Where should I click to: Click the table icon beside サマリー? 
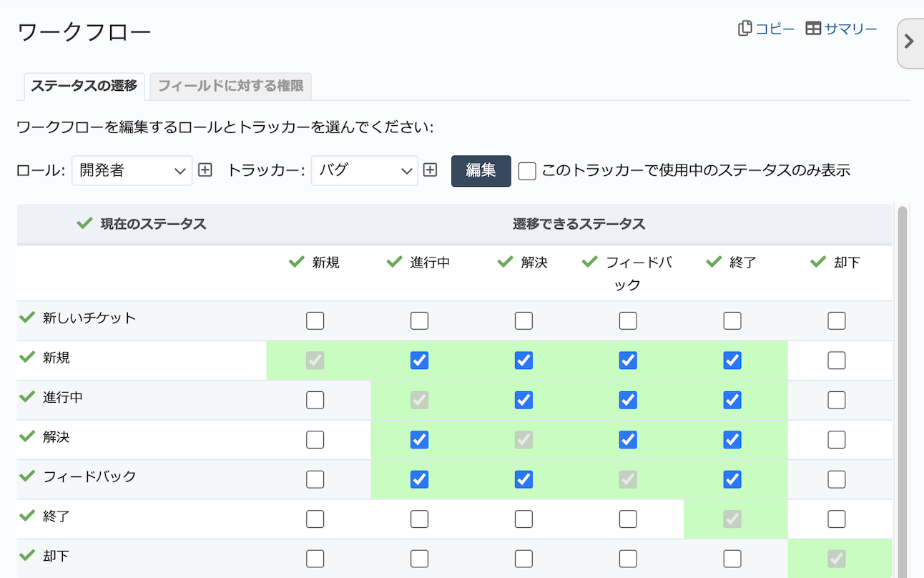(813, 29)
